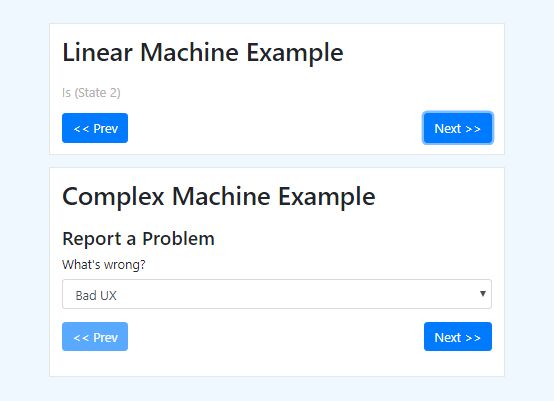Click the "What's wrong?" field label
The height and width of the screenshot is (401, 554).
(x=104, y=264)
